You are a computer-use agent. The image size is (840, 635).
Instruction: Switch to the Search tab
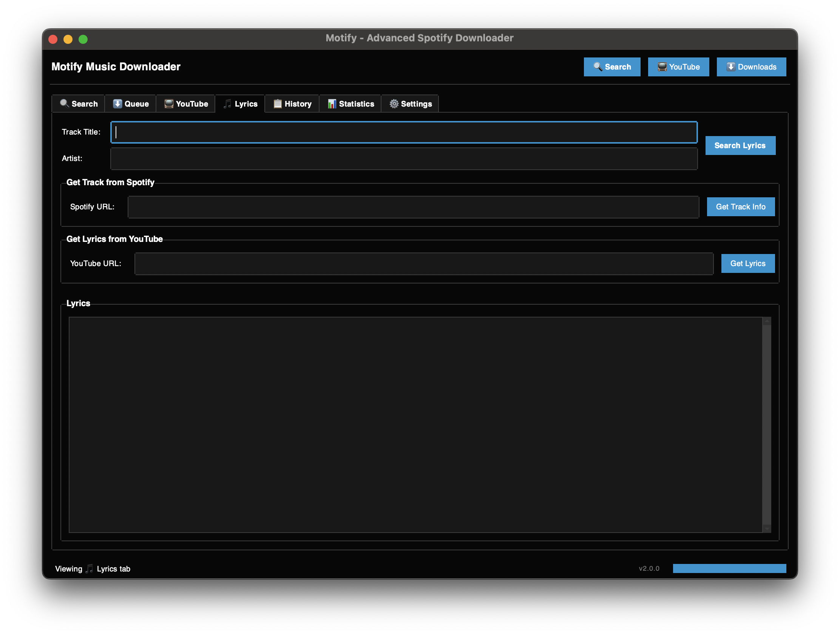[x=78, y=104]
